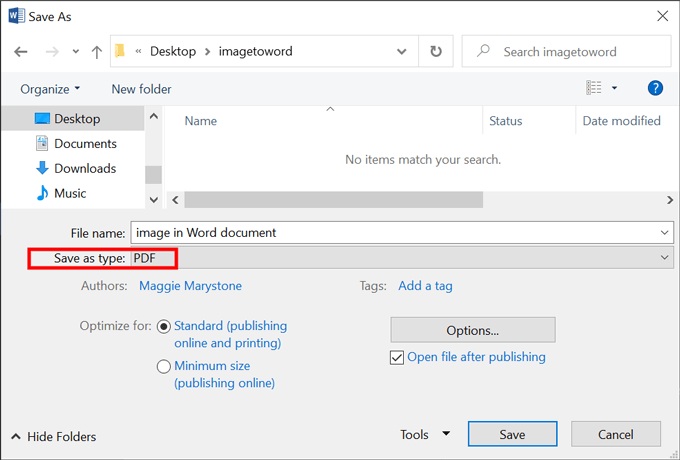Open the Organize menu
This screenshot has height=460, width=680.
[50, 89]
